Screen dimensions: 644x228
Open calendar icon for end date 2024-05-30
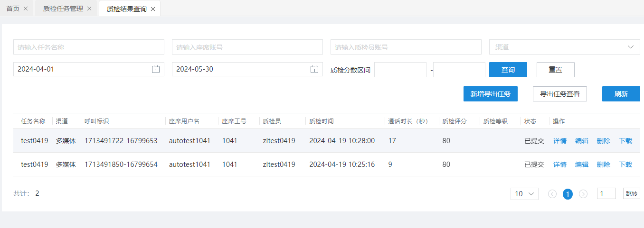click(x=314, y=69)
